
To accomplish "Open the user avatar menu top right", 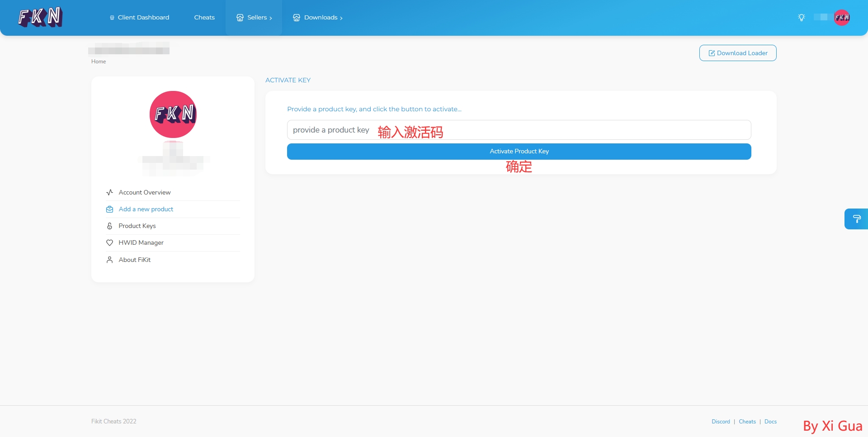I will click(841, 18).
